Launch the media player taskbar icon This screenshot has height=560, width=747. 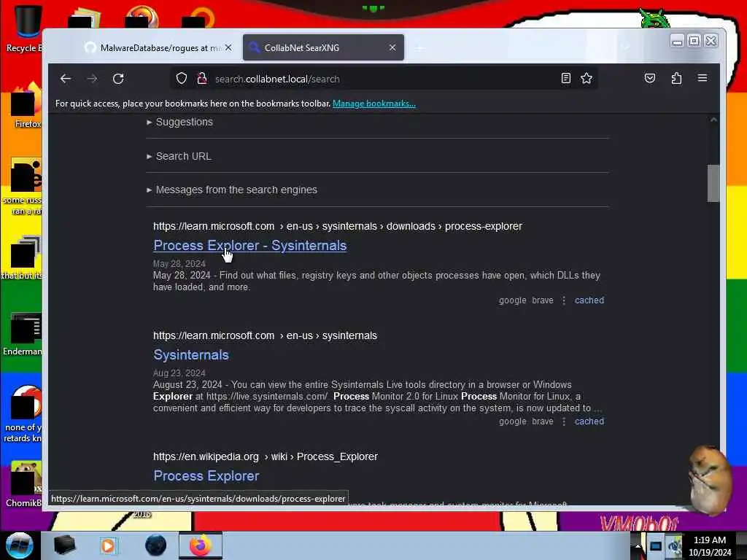(x=108, y=545)
